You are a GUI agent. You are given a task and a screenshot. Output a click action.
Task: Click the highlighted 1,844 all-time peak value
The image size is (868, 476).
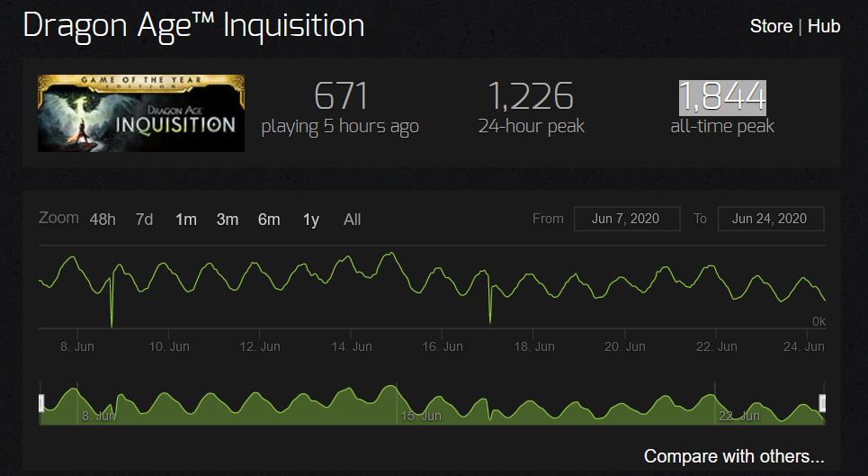click(722, 96)
